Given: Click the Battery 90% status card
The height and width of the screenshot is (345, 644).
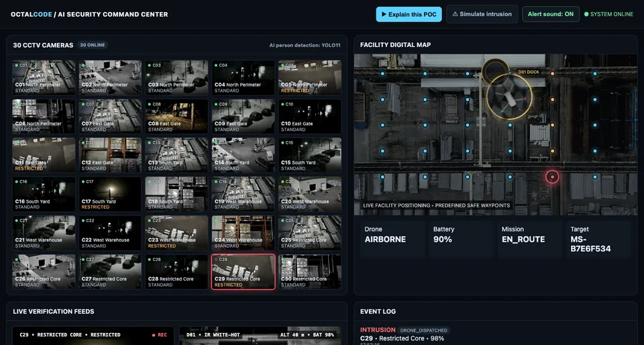Looking at the screenshot, I should click(461, 239).
